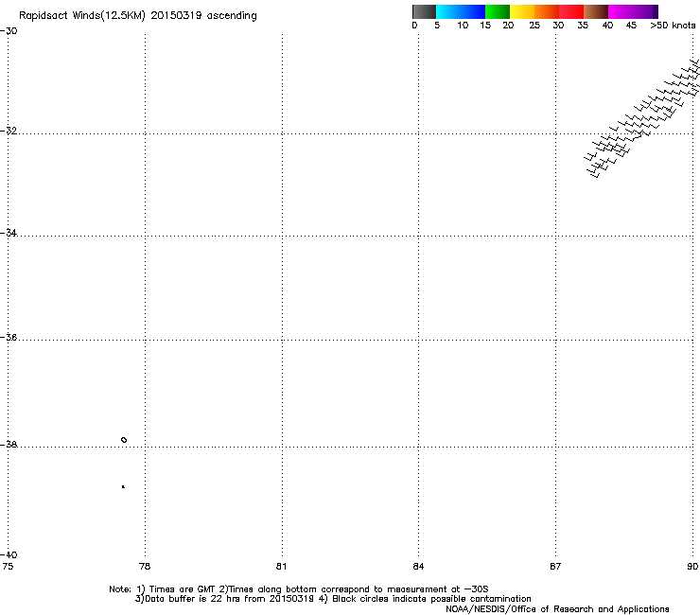Click the red 30-35 knots color swatch

[571, 11]
